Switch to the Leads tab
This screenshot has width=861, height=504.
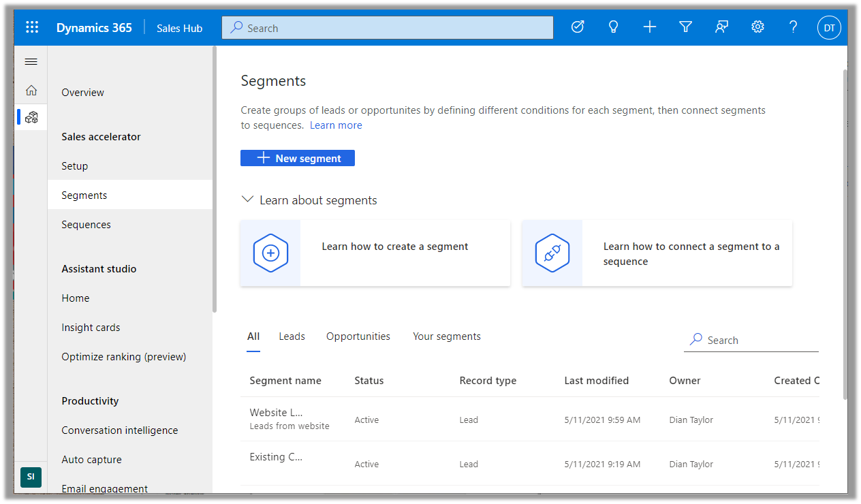point(292,336)
